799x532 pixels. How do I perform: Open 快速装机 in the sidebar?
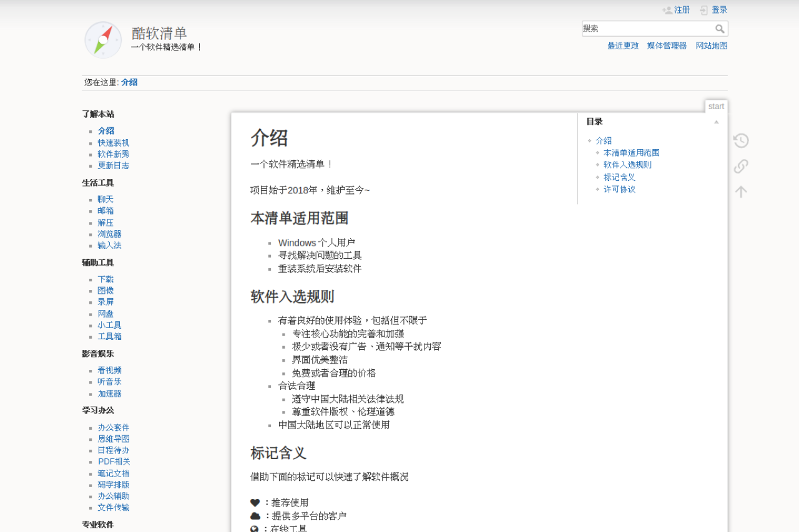(114, 142)
